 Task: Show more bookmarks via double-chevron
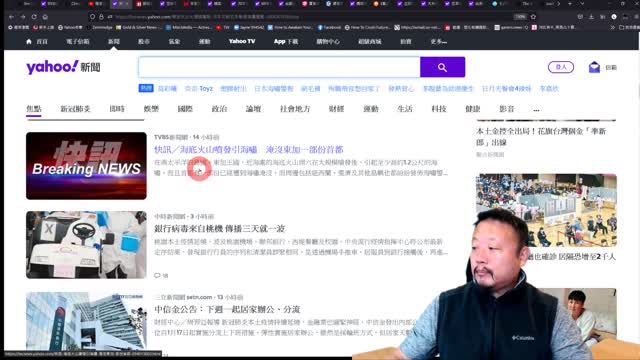pos(613,27)
